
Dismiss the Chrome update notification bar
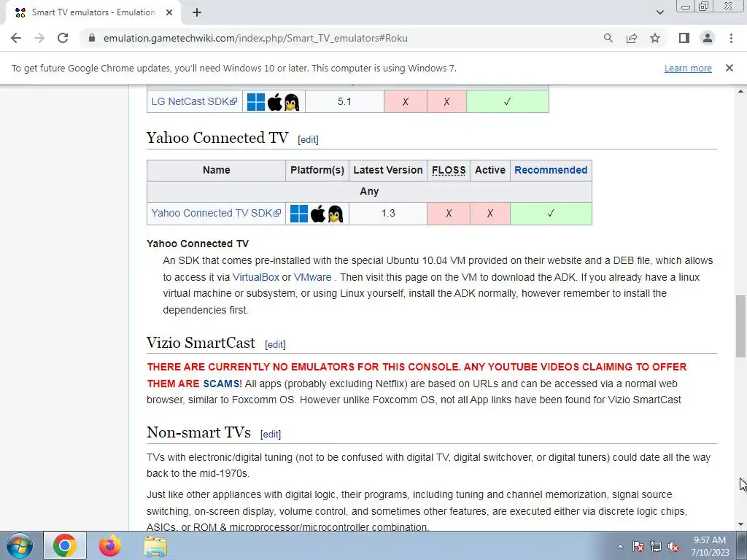729,68
